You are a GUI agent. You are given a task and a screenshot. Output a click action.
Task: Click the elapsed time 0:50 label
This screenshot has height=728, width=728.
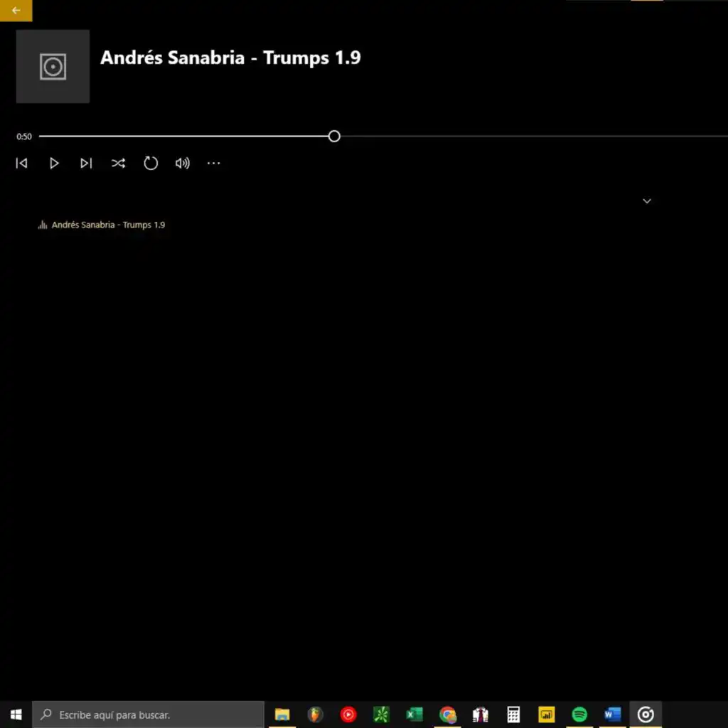[24, 136]
